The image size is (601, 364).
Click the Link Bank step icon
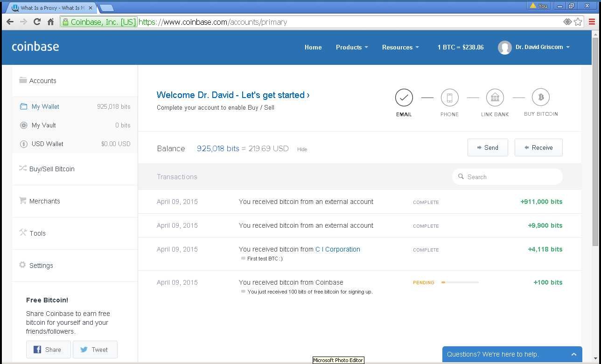point(495,98)
